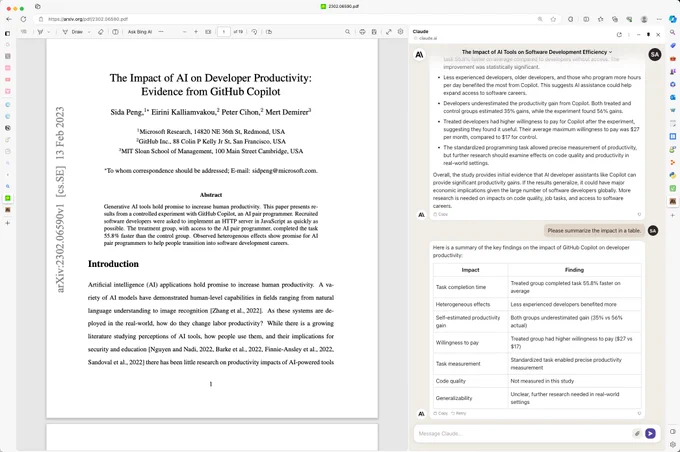Viewport: 680px width, 452px height.
Task: Click the page number field
Action: tap(224, 32)
